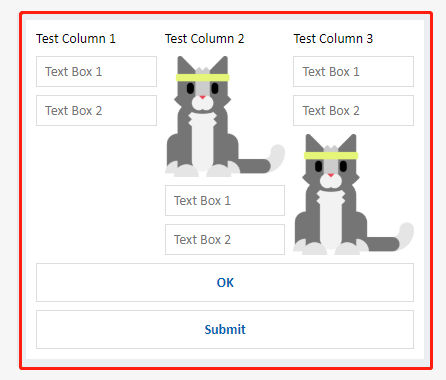This screenshot has height=380, width=446.
Task: Click the cat image in Test Column 2
Action: 225,116
